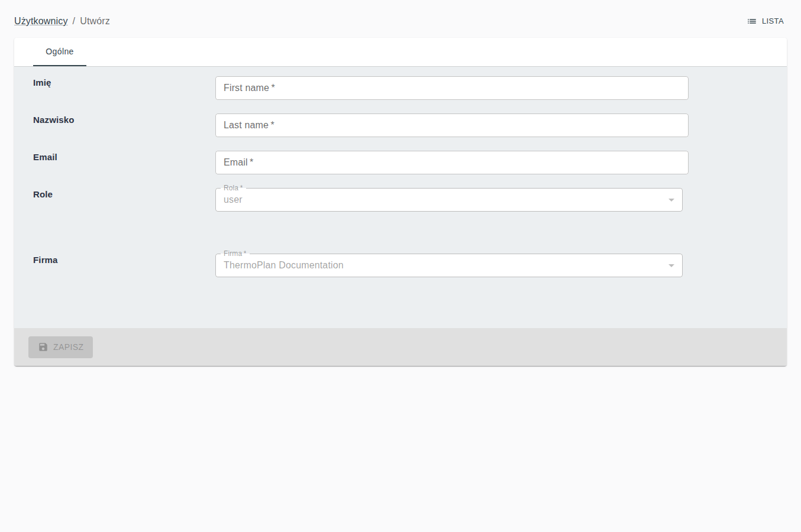The image size is (801, 532).
Task: Click the Role field label
Action: point(43,194)
